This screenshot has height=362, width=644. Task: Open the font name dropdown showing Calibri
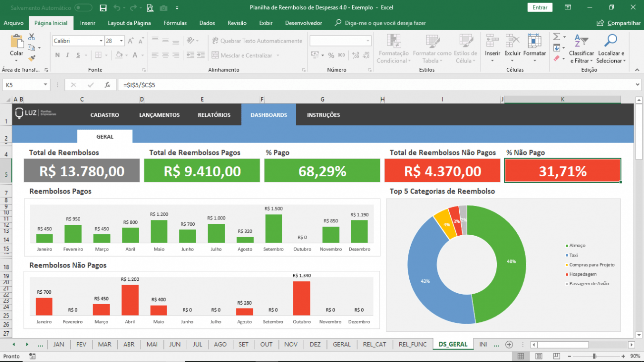click(101, 41)
